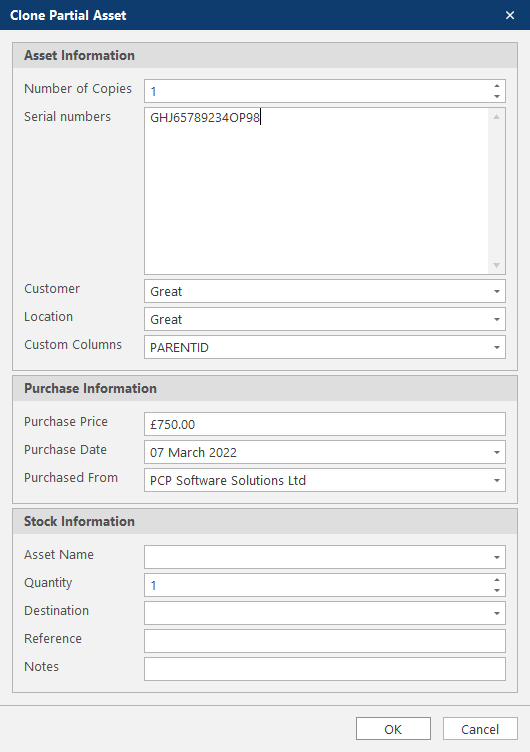Expand the Location dropdown list

[x=496, y=319]
